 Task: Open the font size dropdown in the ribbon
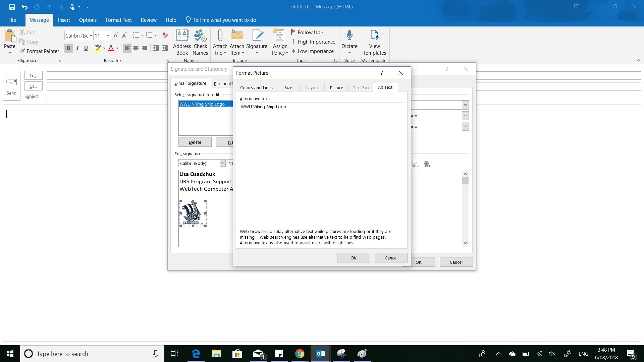108,36
